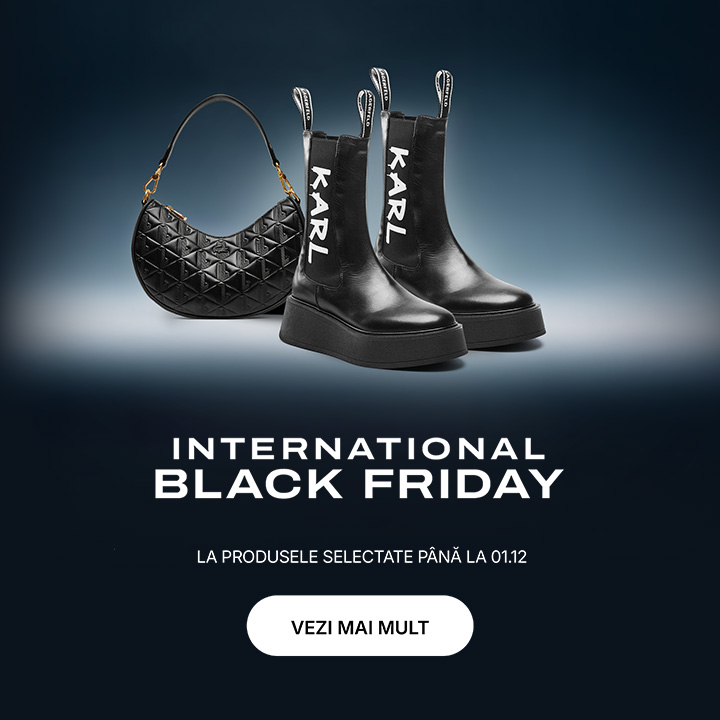Click the white KARL logo on the rear boot
Screen dimensions: 720x720
397,195
